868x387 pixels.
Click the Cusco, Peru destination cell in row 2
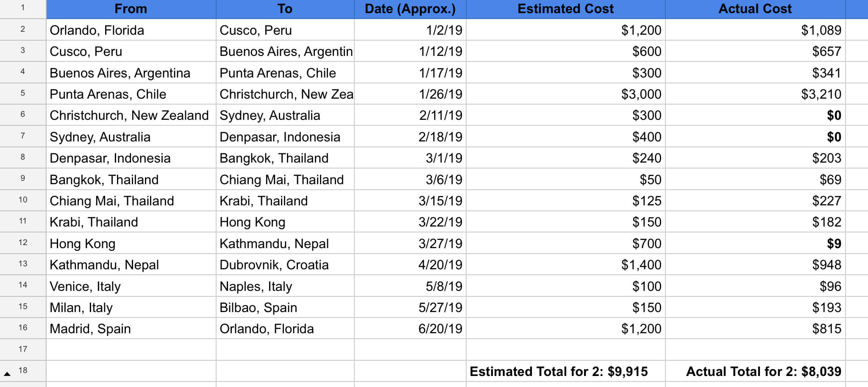tap(285, 30)
